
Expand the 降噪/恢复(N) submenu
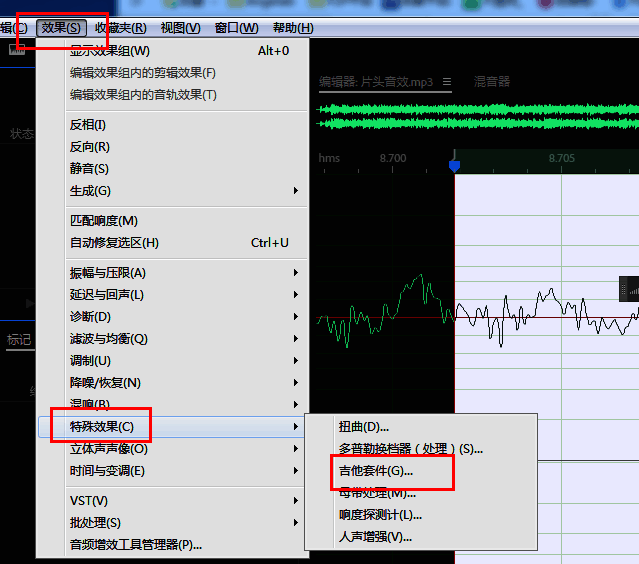105,383
